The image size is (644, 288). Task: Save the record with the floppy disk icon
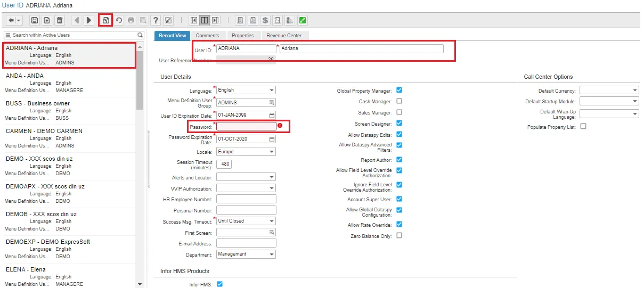coord(35,20)
